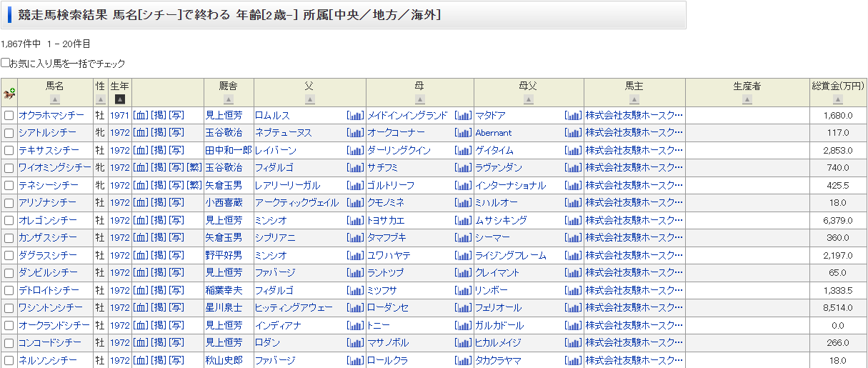The height and width of the screenshot is (368, 868).
Task: Open [繁] link for テネシーシチー
Action: click(x=194, y=185)
